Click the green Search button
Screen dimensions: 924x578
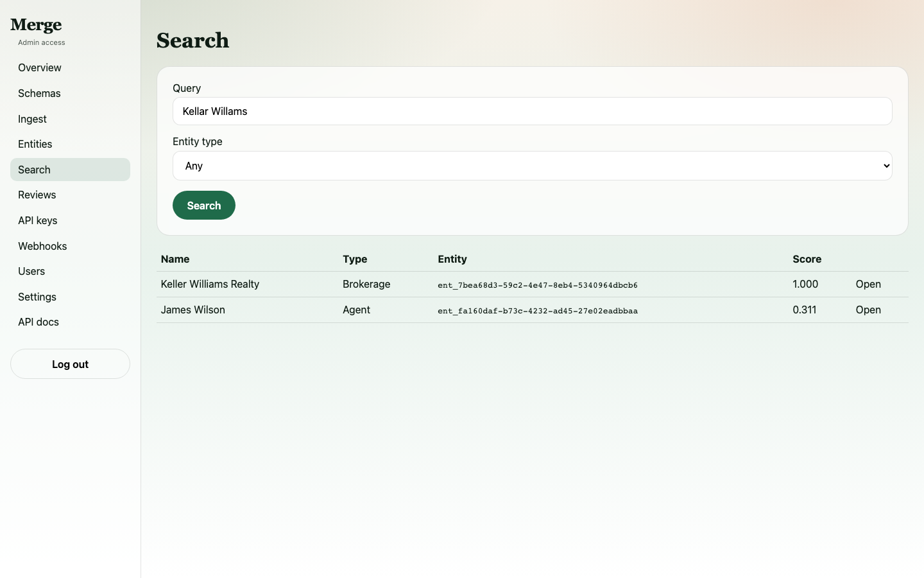point(204,206)
